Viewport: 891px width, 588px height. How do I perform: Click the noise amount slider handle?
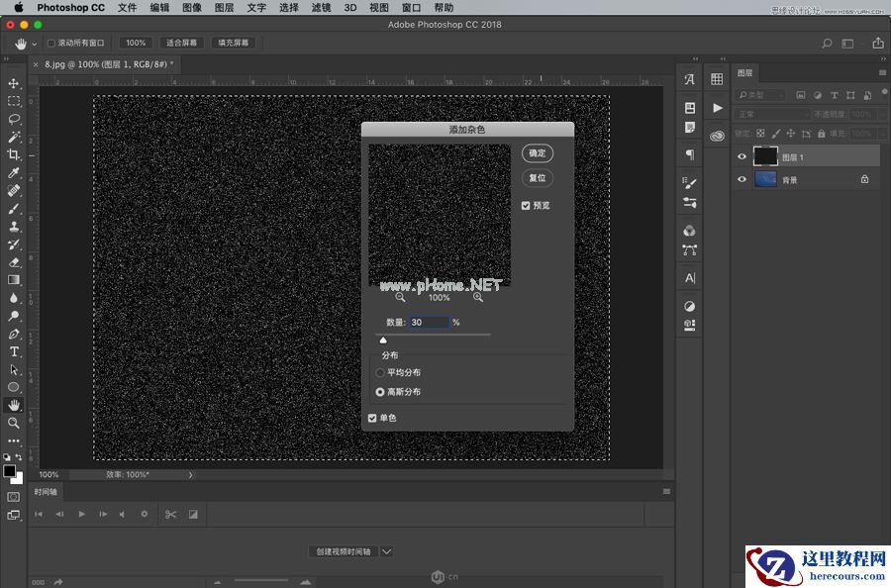pyautogui.click(x=383, y=340)
